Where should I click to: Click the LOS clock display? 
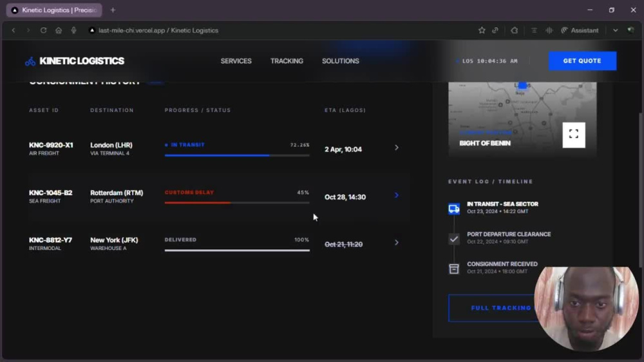(x=487, y=61)
